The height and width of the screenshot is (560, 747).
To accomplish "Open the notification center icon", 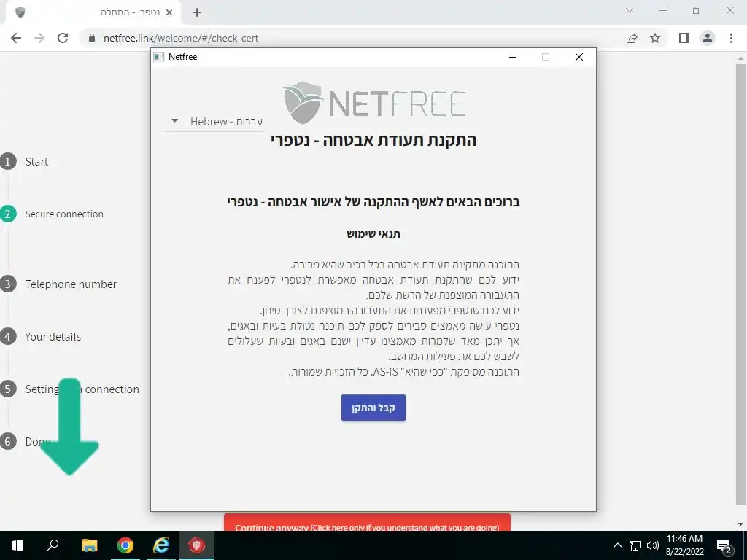I will tap(724, 545).
